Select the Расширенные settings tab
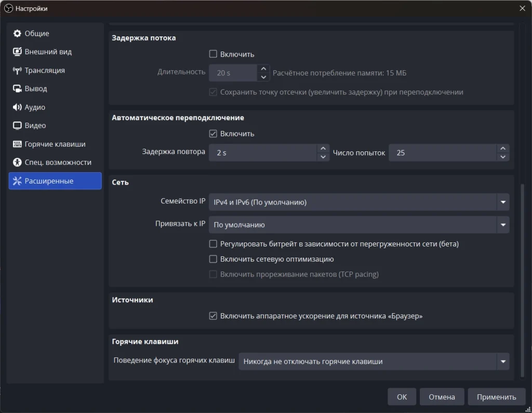The width and height of the screenshot is (532, 413). coord(55,181)
